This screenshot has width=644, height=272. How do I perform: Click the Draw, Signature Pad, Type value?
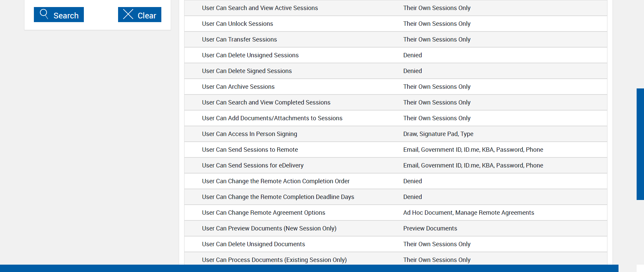pyautogui.click(x=438, y=134)
